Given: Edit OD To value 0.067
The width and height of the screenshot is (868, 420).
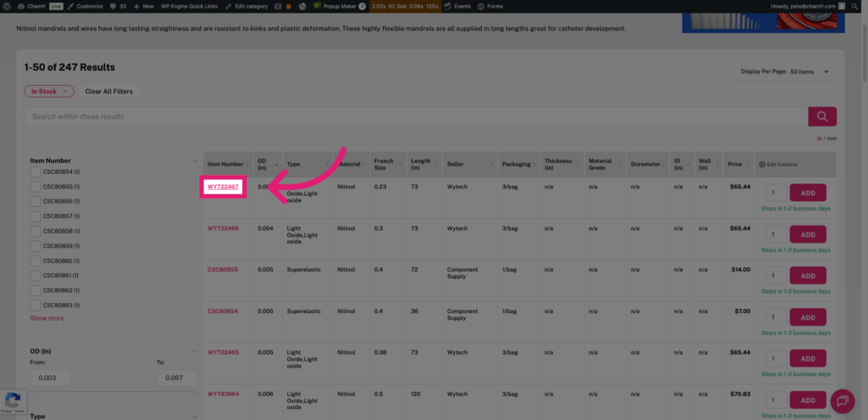Looking at the screenshot, I should [177, 378].
